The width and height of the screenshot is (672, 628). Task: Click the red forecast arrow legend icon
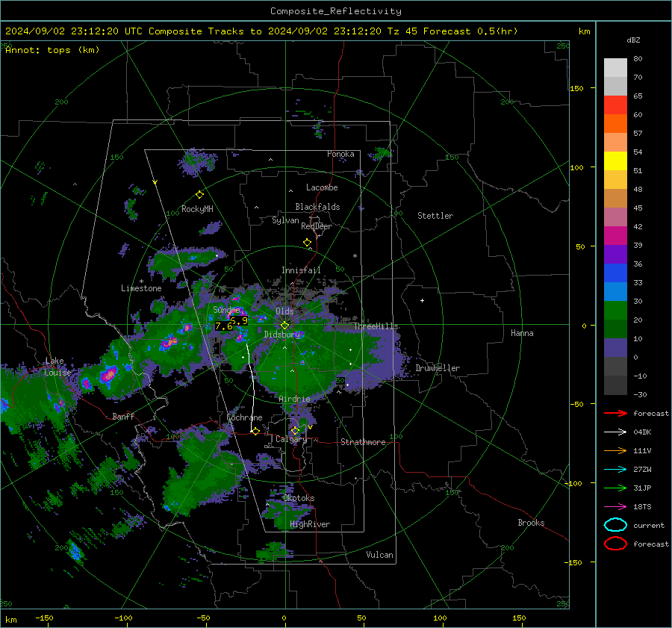[x=615, y=413]
